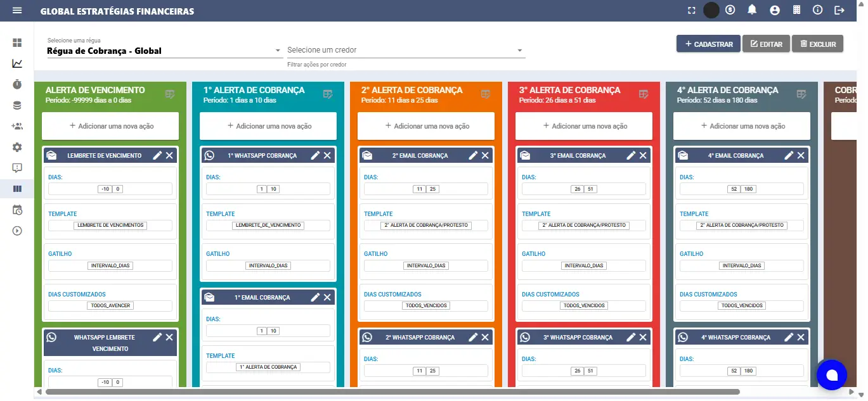Remove the 2° EMAIL COBRANÇA action
868x401 pixels.
coord(485,156)
